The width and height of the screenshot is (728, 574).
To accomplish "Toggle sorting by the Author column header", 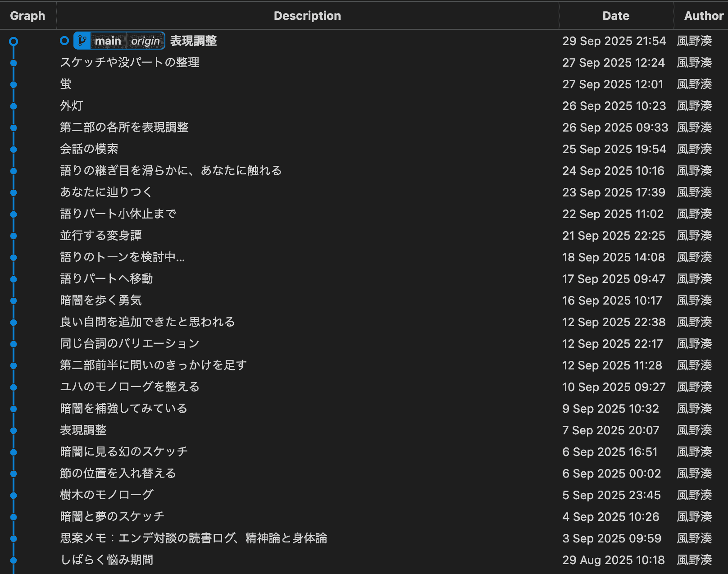I will click(x=703, y=15).
